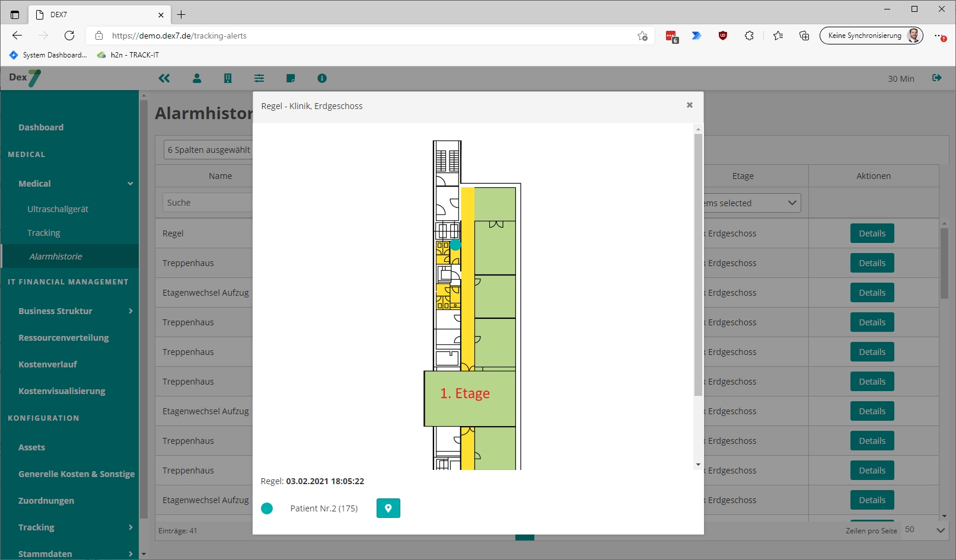Click the building icon in the Dex7 toolbar
This screenshot has height=560, width=956.
tap(228, 78)
